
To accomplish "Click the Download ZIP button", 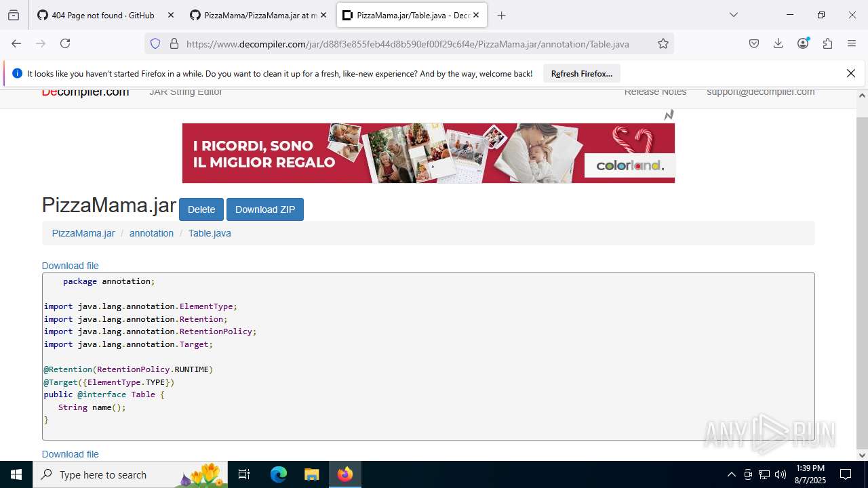I will coord(265,209).
